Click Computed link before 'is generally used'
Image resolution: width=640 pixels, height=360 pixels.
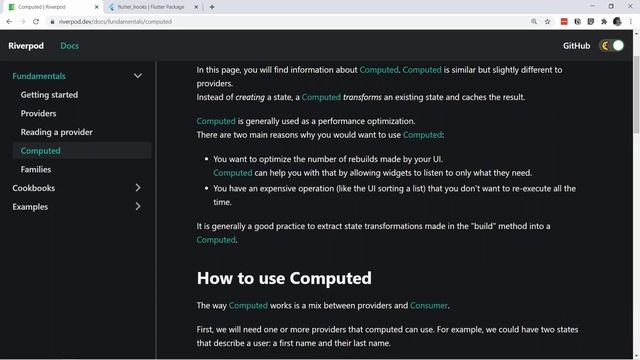[216, 121]
